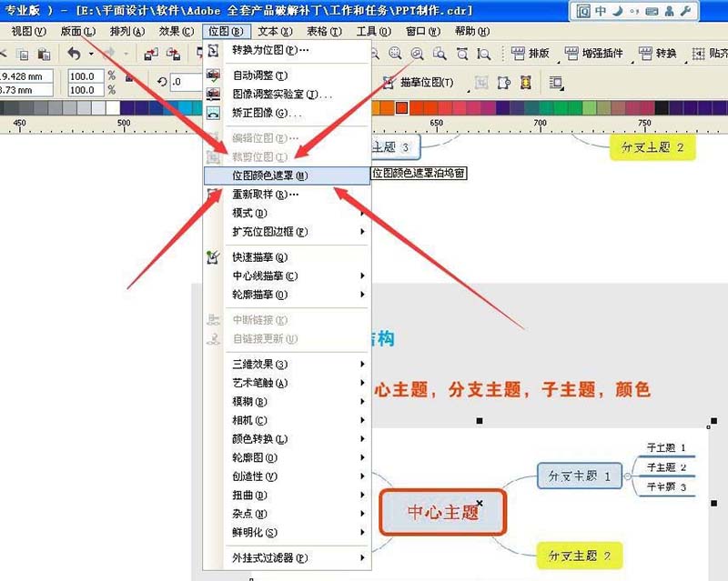
Task: Choose 重新取样 from the menu
Action: (287, 195)
